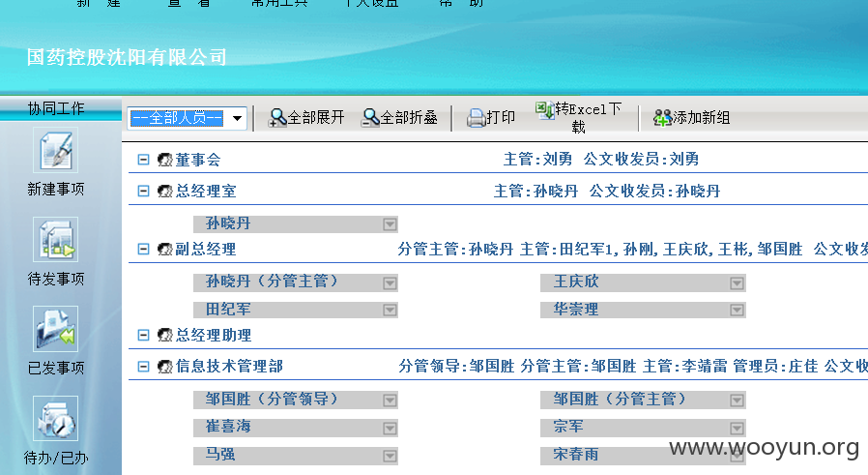The height and width of the screenshot is (475, 868).
Task: Open dropdown arrow for 田纪军
Action: point(390,310)
